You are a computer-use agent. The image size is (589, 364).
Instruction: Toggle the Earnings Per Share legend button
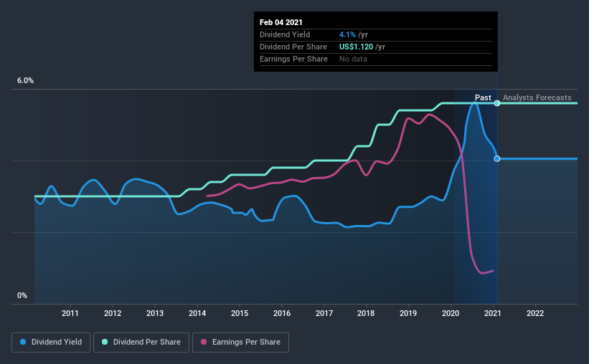(240, 343)
